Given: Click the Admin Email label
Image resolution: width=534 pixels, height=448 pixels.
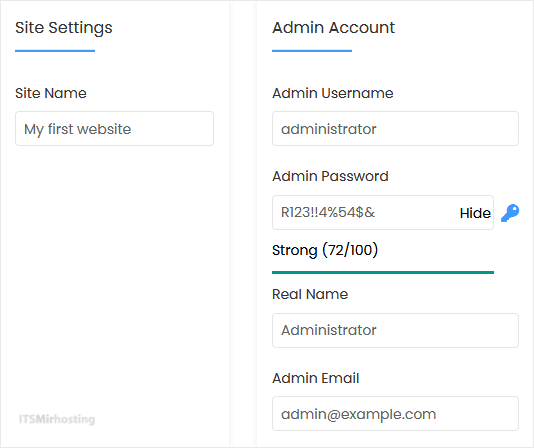Looking at the screenshot, I should coord(316,378).
